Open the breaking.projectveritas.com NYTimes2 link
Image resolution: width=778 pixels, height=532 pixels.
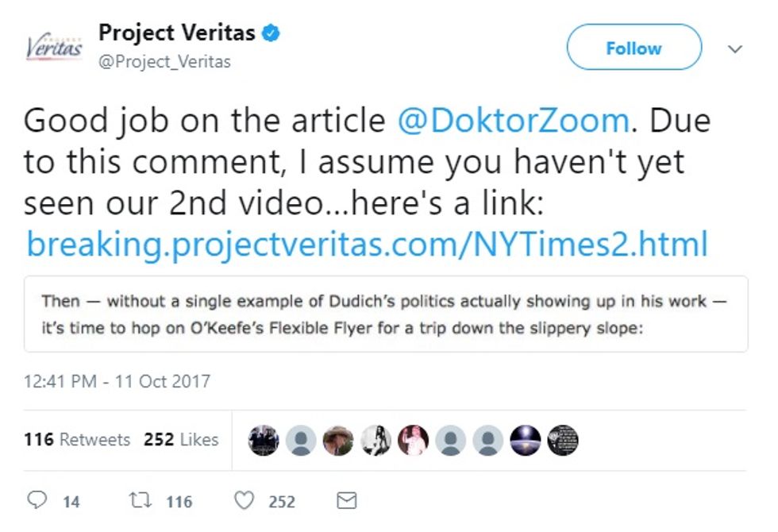(x=366, y=244)
